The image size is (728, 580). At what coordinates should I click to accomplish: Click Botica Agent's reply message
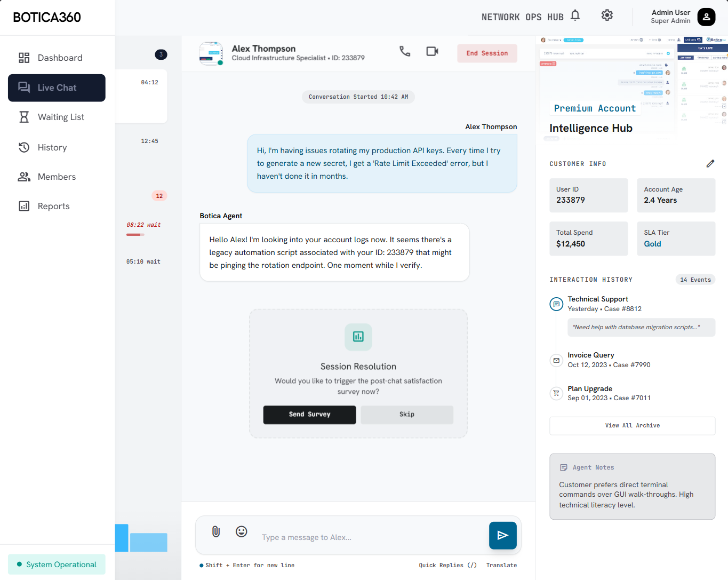click(334, 252)
